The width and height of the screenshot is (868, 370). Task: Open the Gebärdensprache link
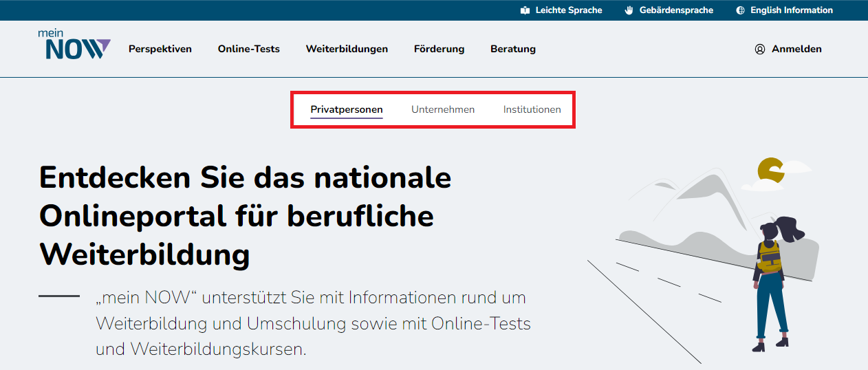pos(669,10)
